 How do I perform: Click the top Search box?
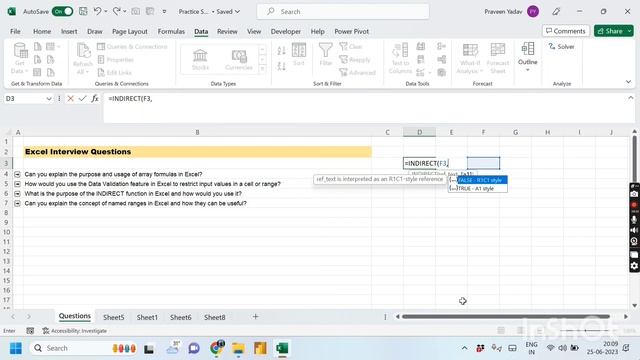pyautogui.click(x=343, y=12)
